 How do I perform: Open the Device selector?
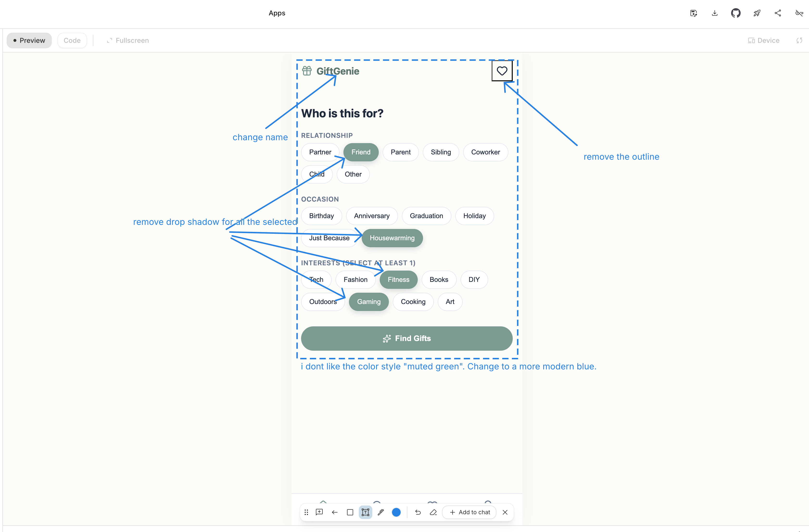[x=764, y=40]
